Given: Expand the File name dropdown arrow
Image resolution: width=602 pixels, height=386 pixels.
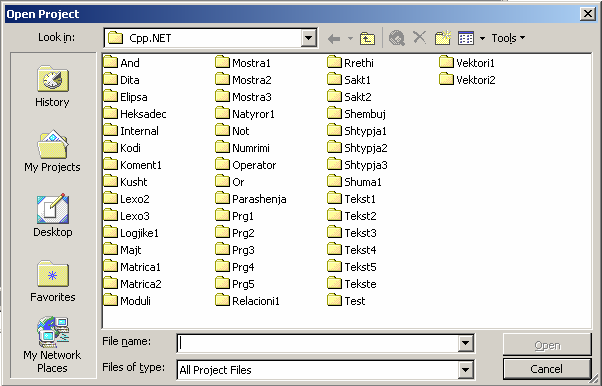Looking at the screenshot, I should (x=465, y=343).
